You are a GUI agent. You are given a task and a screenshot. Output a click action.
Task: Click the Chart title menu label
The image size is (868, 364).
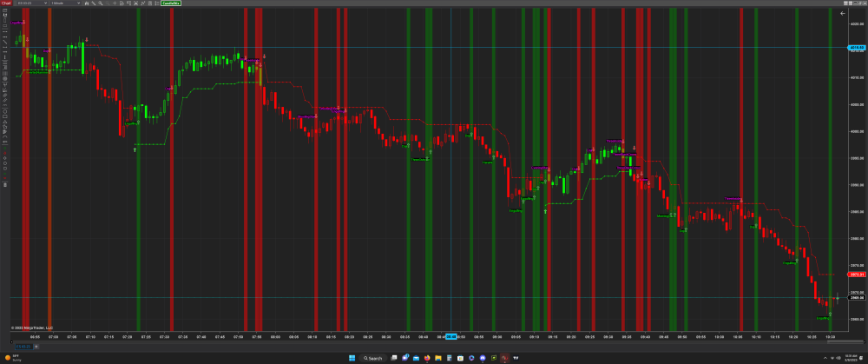click(5, 4)
